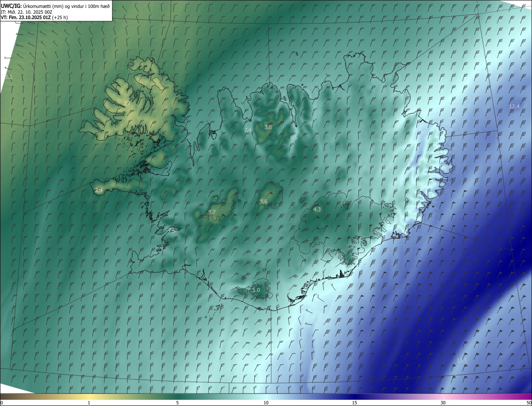Click the 2.1 value label over the Westfjords
The width and height of the screenshot is (532, 406).
pos(127,103)
